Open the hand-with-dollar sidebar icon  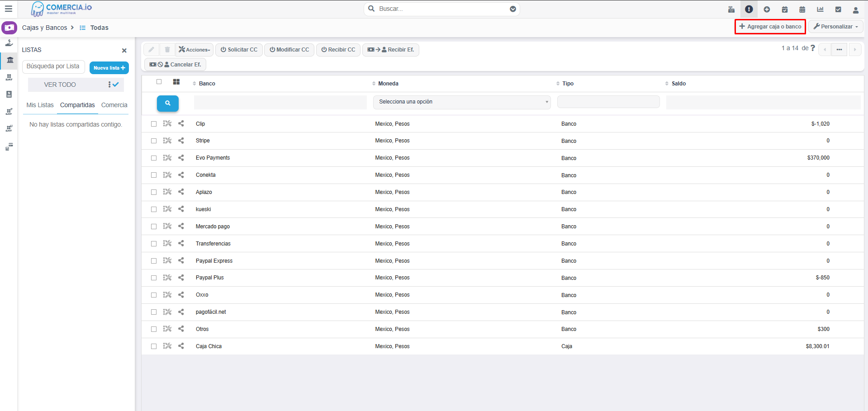[x=9, y=43]
